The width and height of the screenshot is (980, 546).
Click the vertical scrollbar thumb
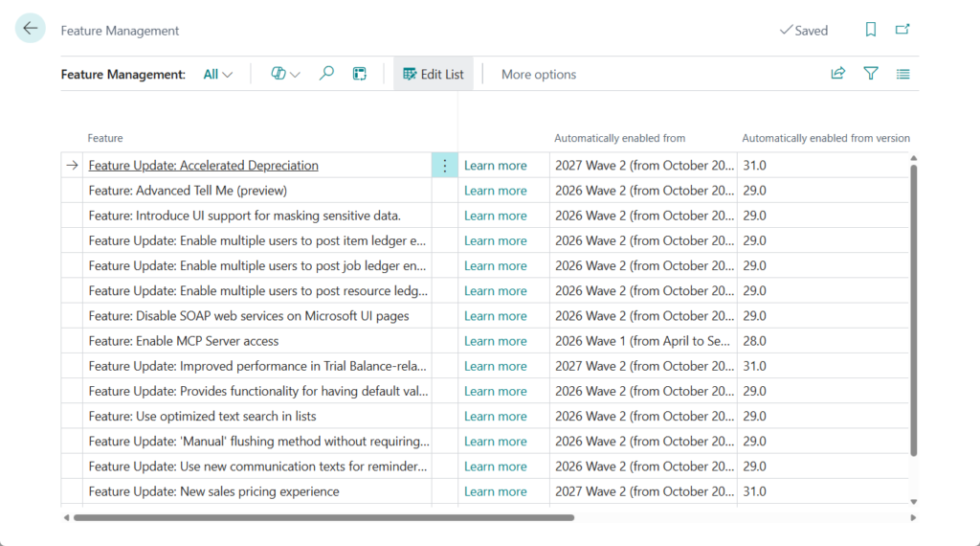coord(913,307)
